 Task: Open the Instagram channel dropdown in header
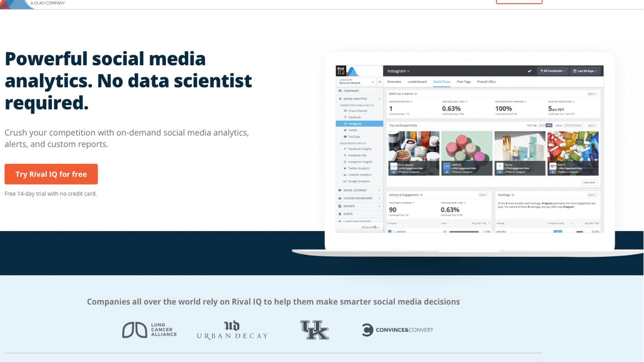398,71
